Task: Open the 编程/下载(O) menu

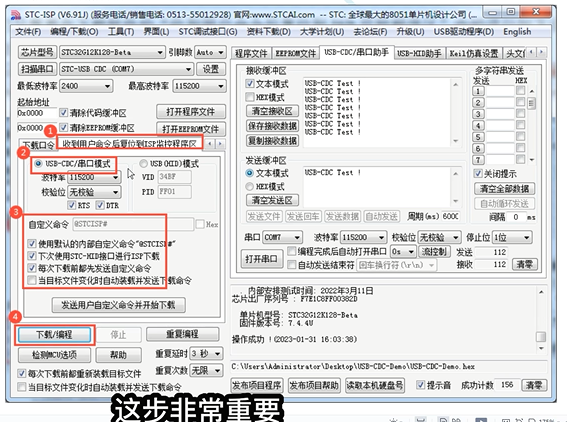Action: point(74,32)
